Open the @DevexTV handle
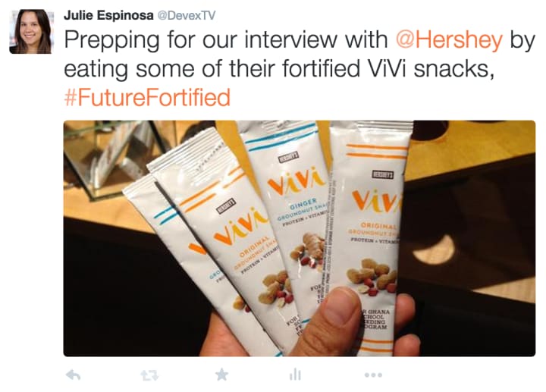 coord(187,16)
